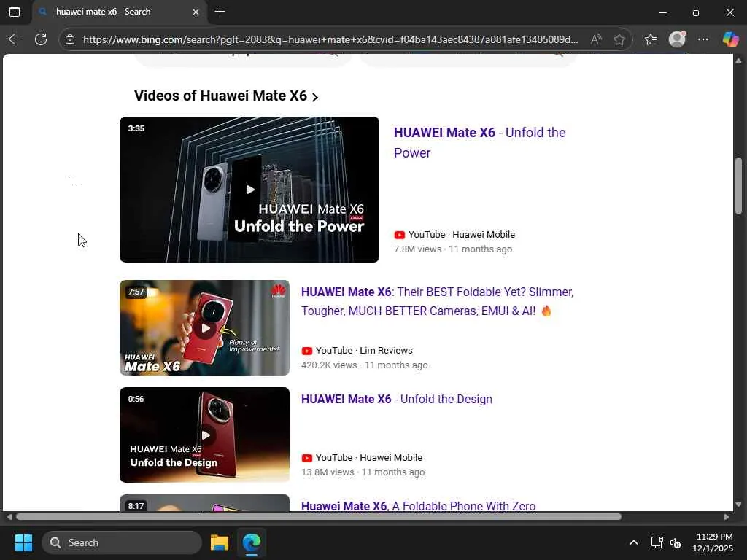Image resolution: width=747 pixels, height=560 pixels.
Task: Click YouTube icon beside Huawei Mobile 7.8M views
Action: click(399, 235)
